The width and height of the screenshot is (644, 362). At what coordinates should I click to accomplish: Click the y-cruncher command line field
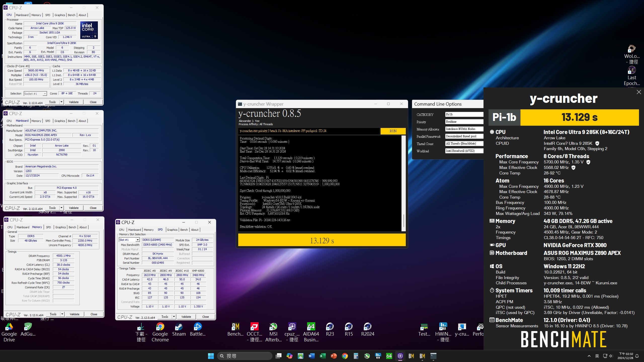[x=309, y=131]
